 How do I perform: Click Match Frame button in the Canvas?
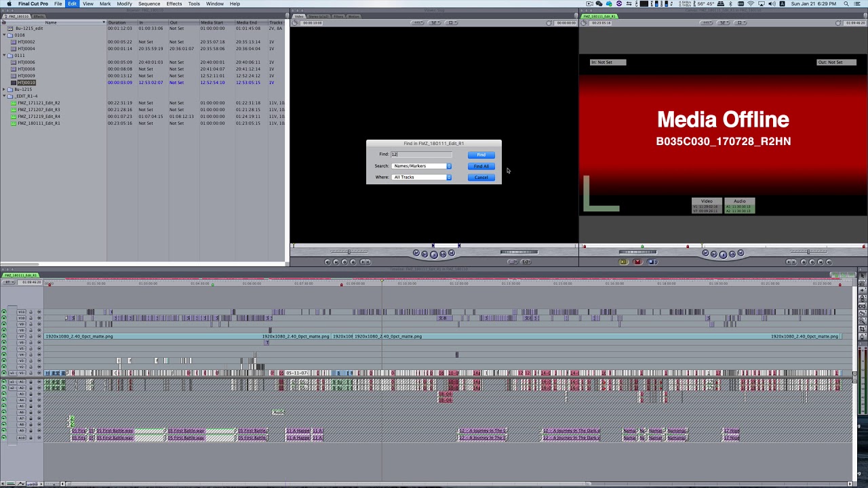829,262
